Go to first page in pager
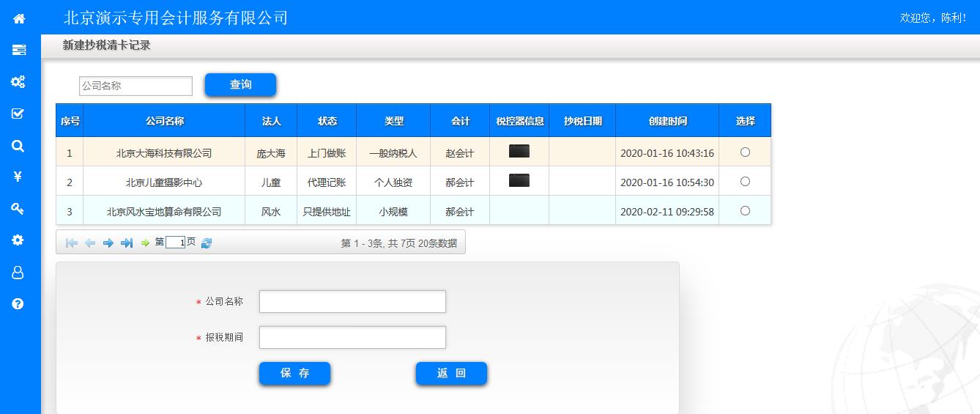This screenshot has height=414, width=980. click(72, 243)
